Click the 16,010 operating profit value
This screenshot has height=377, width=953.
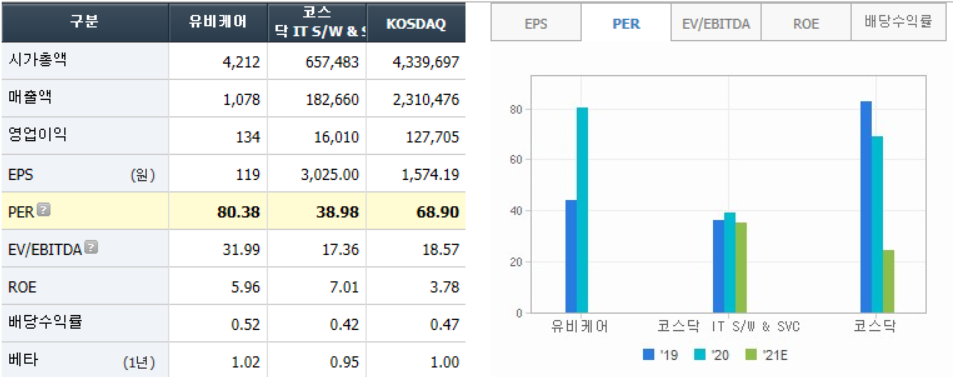point(338,137)
